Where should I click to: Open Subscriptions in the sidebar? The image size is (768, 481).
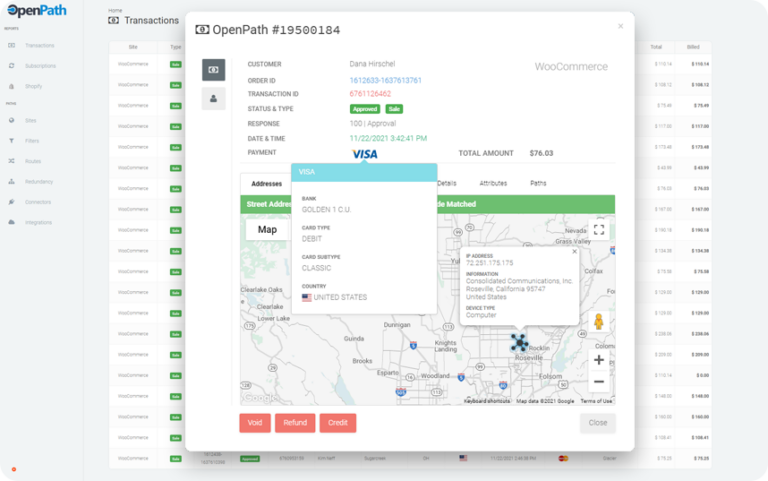[40, 66]
